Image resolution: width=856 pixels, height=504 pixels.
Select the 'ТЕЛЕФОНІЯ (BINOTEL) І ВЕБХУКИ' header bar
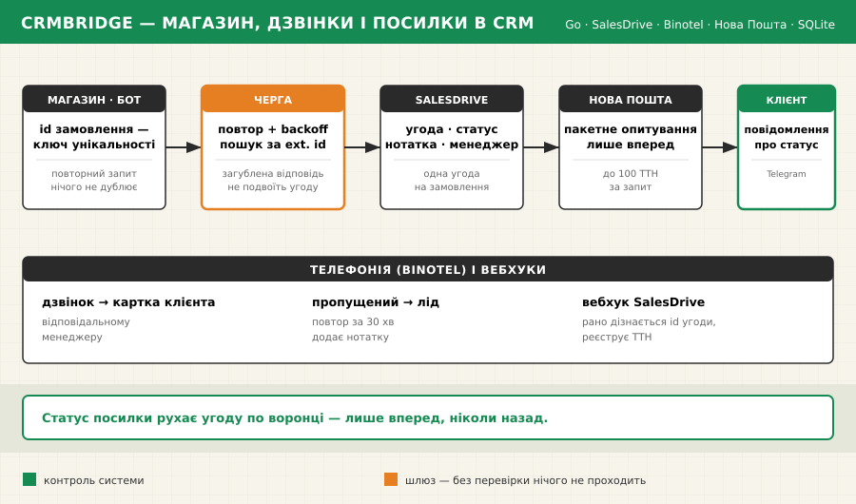428,269
